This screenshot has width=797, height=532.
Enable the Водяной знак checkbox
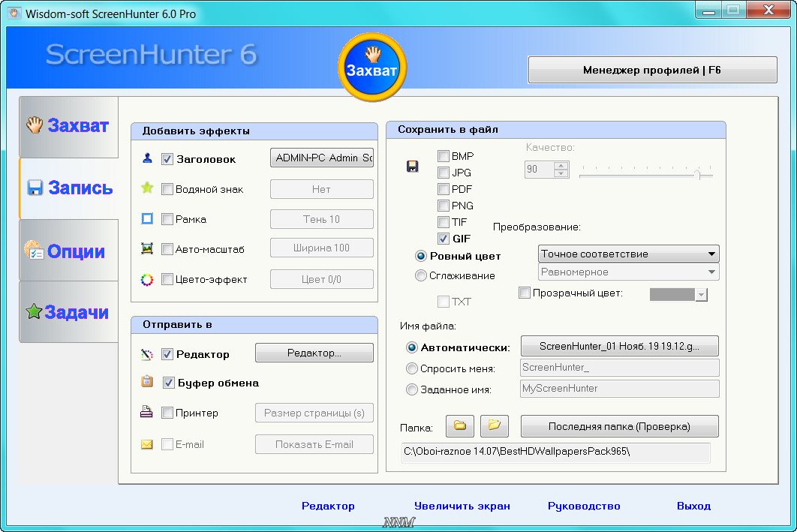pos(167,189)
